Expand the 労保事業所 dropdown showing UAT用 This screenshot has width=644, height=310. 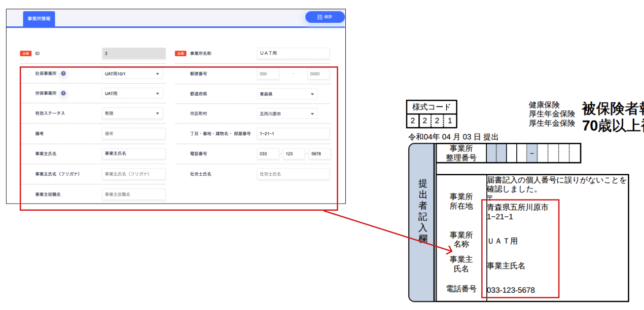132,94
